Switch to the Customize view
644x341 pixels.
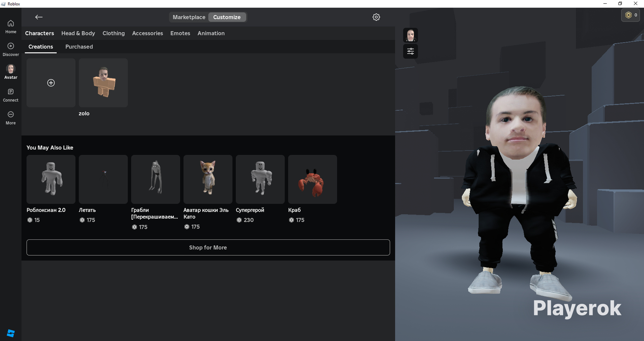point(227,17)
